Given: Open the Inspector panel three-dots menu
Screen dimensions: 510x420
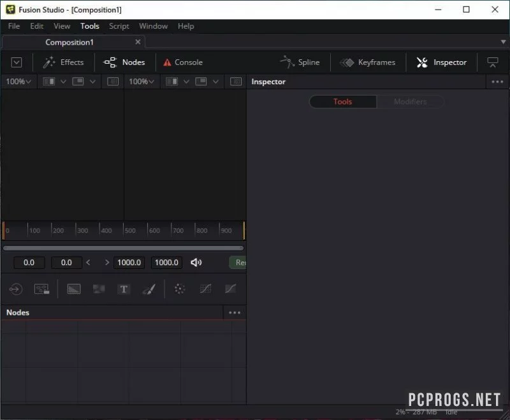Looking at the screenshot, I should tap(497, 82).
